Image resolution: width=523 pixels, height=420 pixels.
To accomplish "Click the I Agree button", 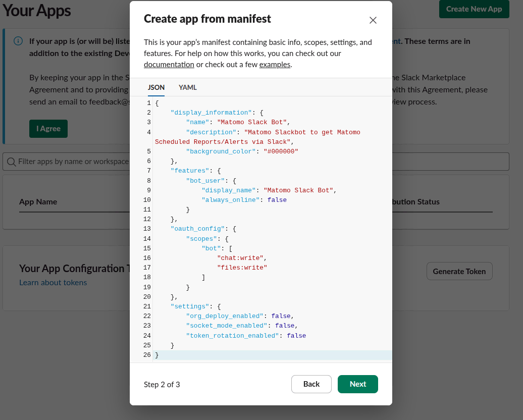I will click(x=48, y=129).
